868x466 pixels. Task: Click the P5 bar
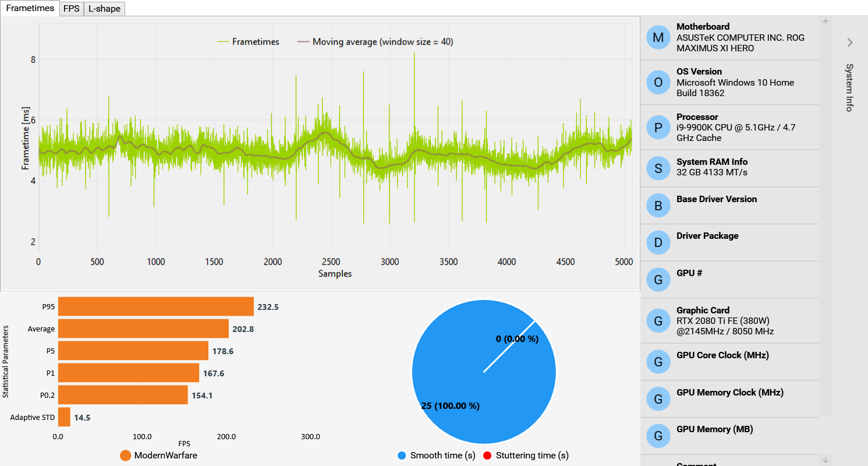pos(133,351)
